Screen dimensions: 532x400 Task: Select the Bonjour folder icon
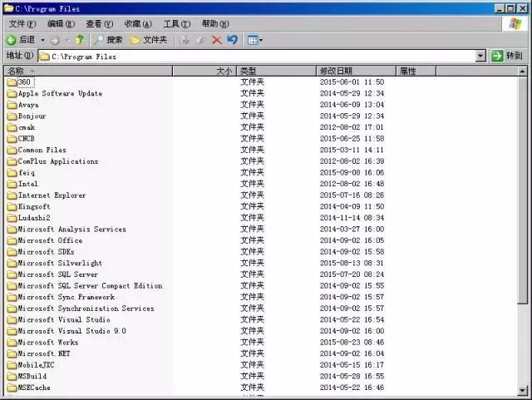click(12, 116)
